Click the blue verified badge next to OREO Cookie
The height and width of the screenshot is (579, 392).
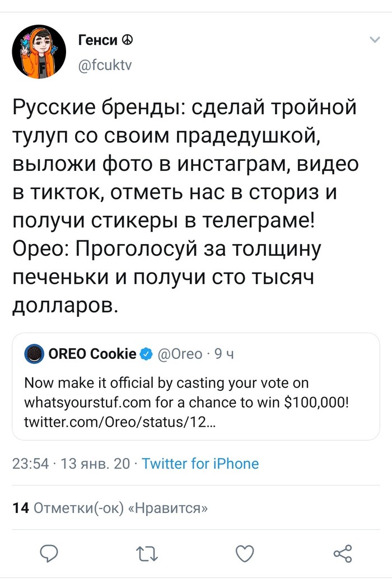pos(147,353)
